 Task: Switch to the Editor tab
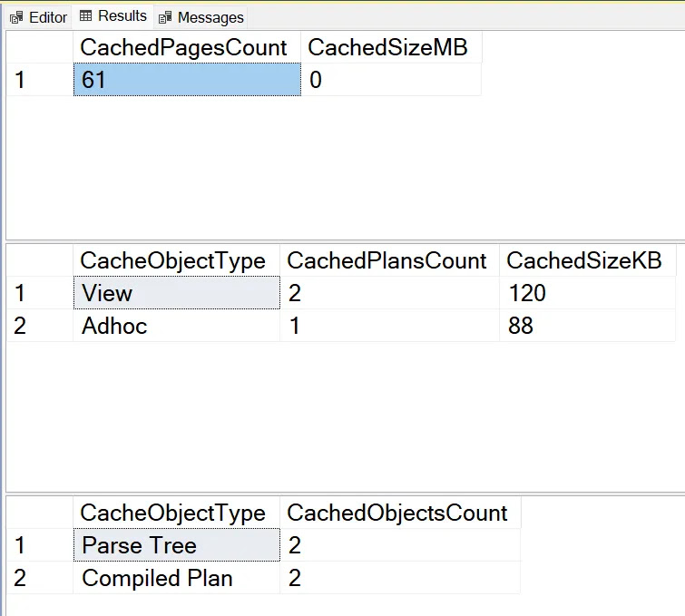38,17
